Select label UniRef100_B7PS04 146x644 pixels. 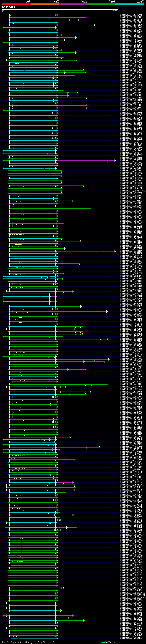click(x=131, y=72)
